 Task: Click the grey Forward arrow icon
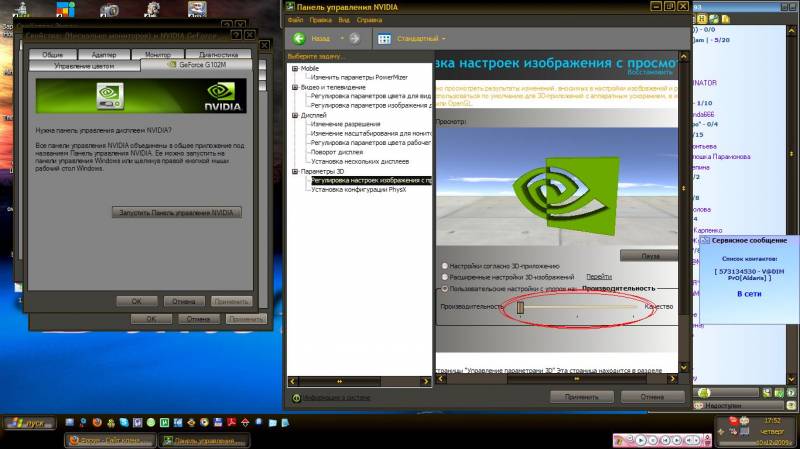354,38
